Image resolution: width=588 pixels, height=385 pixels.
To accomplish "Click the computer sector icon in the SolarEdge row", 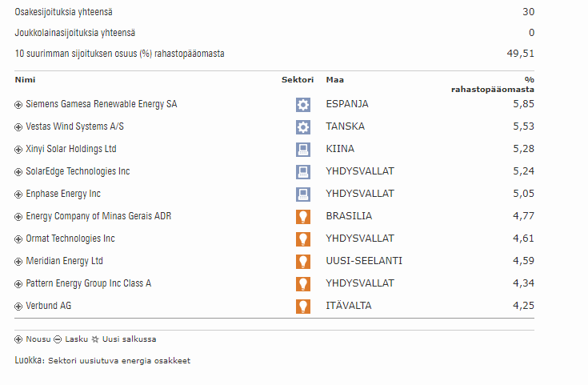I will (x=302, y=171).
